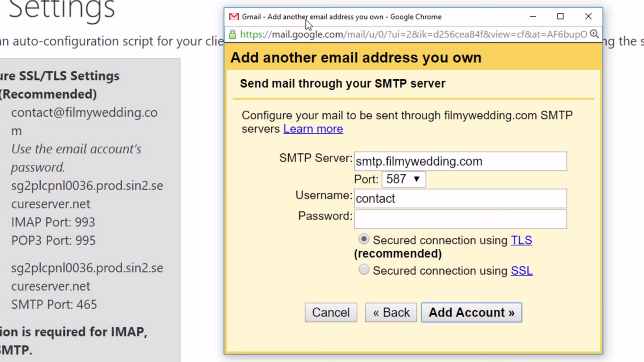Click the Username input field

pos(460,198)
